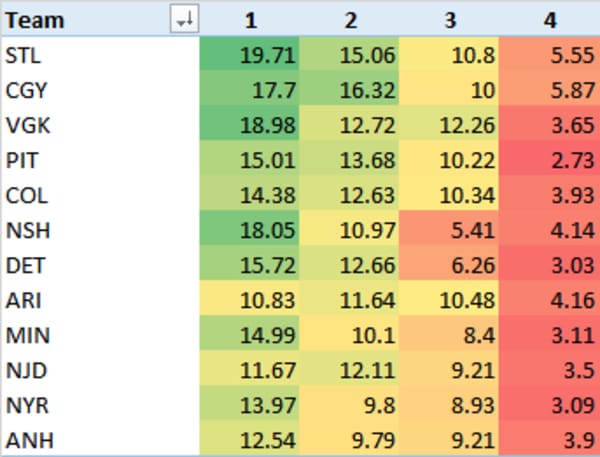Select the PIT team cell
600x457 pixels.
pos(100,158)
